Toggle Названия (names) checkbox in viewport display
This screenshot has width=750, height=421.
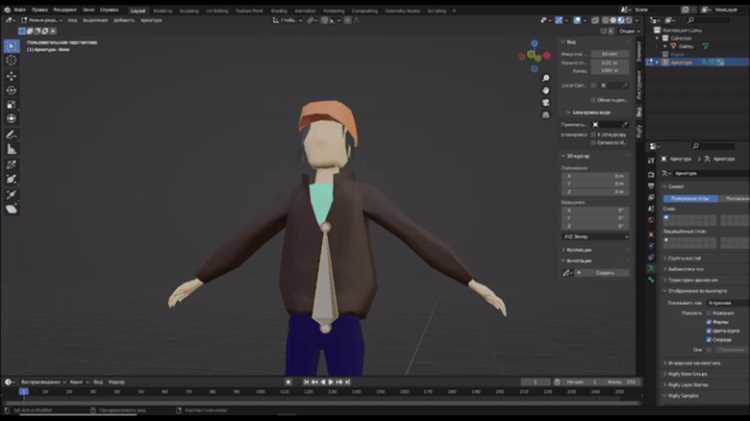(x=709, y=313)
